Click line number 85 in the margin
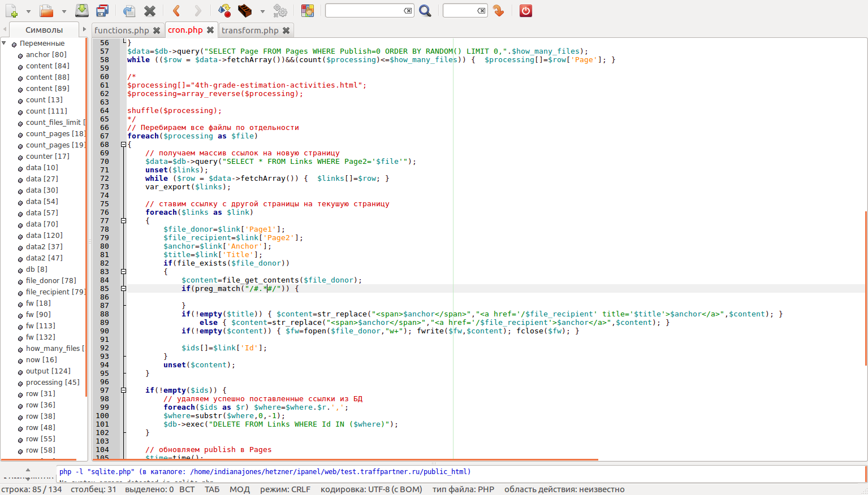This screenshot has height=495, width=868. [x=105, y=289]
